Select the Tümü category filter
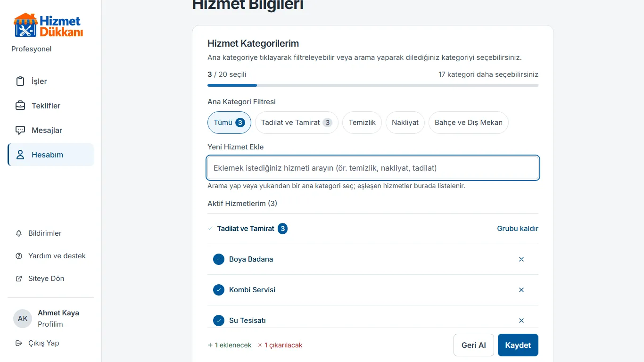The width and height of the screenshot is (644, 362). 229,123
